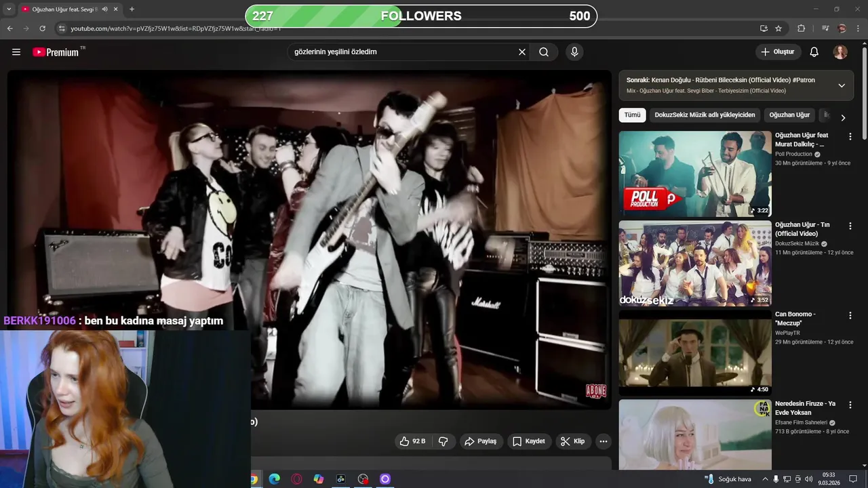Open options for Oğuzhan Uğur - Tın video
The height and width of the screenshot is (488, 868).
coord(850,226)
